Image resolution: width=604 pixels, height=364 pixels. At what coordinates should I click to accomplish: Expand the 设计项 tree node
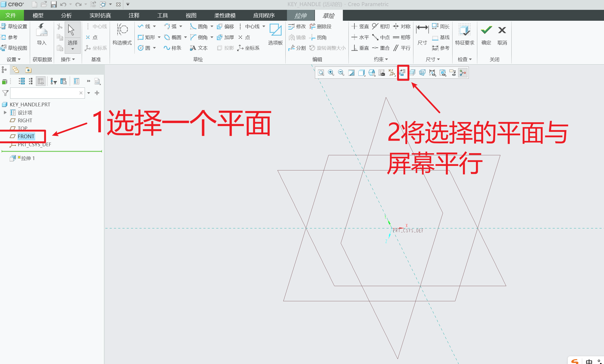[5, 112]
